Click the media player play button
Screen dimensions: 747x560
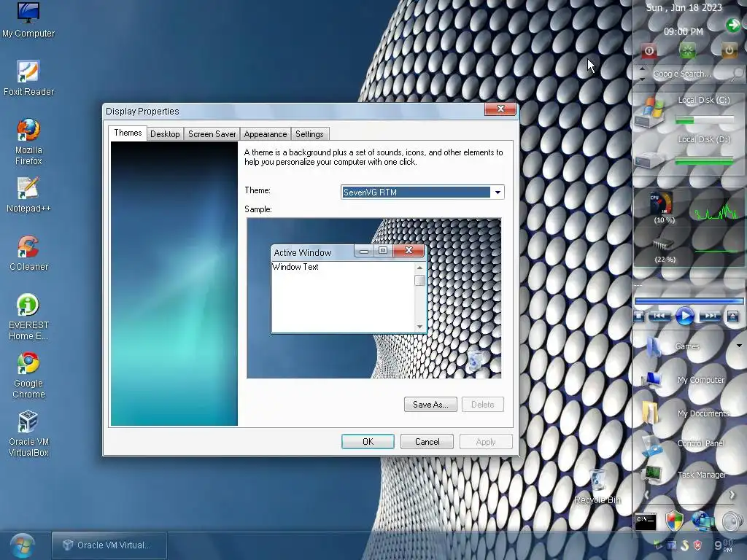[684, 316]
